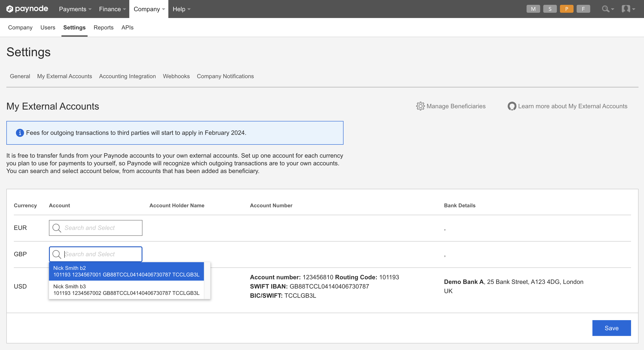The height and width of the screenshot is (350, 644).
Task: Expand the Company menu
Action: point(149,9)
